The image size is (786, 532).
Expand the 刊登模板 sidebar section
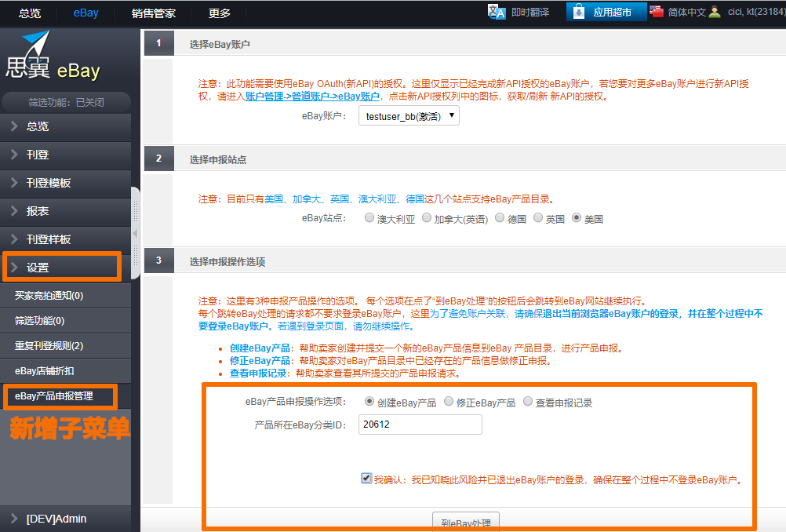point(66,183)
